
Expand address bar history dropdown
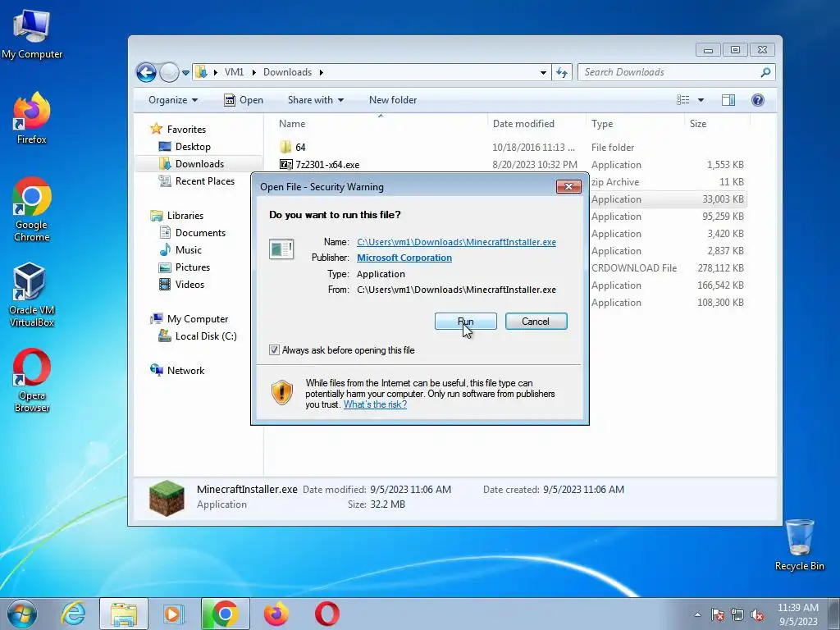click(543, 72)
